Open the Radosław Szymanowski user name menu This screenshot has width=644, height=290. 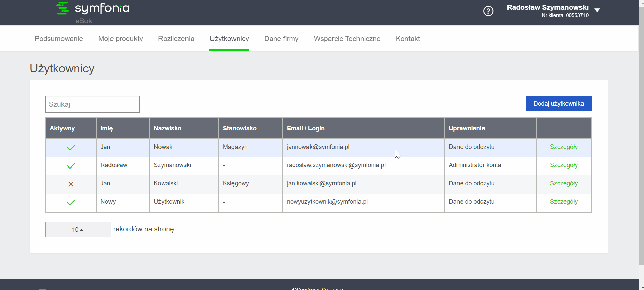tap(547, 7)
